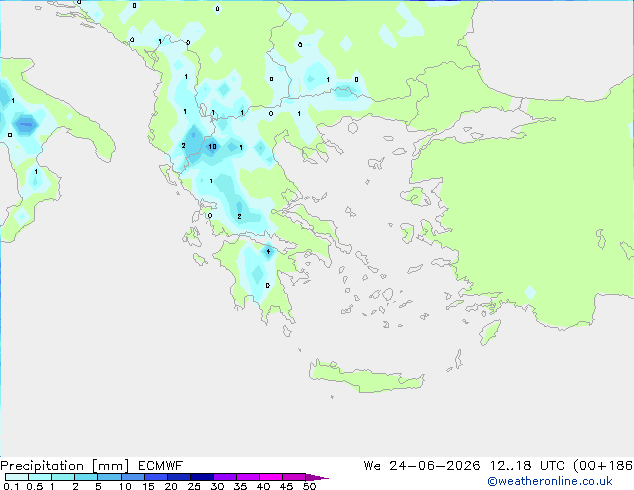The height and width of the screenshot is (490, 634).
Task: Pick the legend swatch between 20 and 25
Action: pyautogui.click(x=179, y=477)
